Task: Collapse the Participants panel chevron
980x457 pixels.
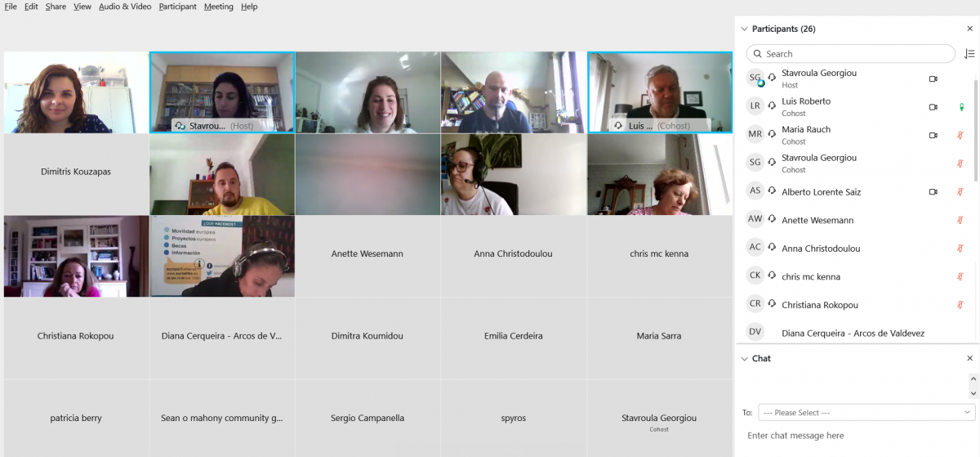Action: 744,29
